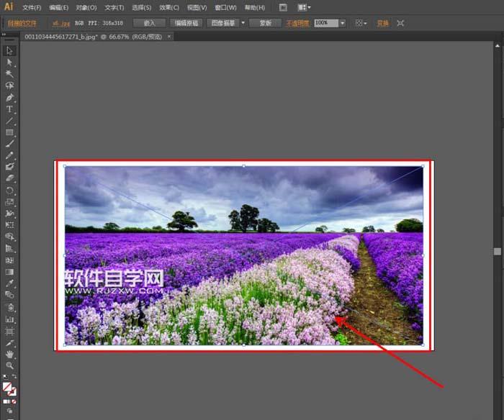Open the 文件(F) menu
This screenshot has width=504, height=420.
point(32,7)
